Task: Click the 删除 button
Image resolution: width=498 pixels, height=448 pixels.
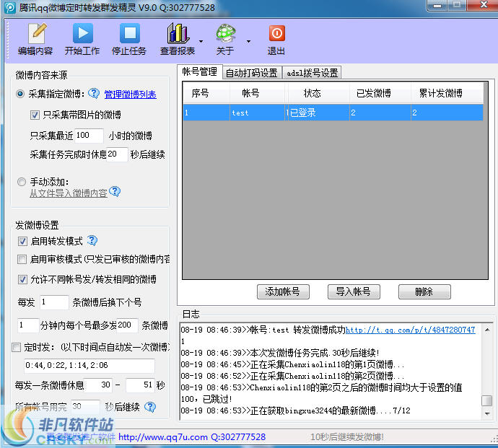Action: coord(424,291)
